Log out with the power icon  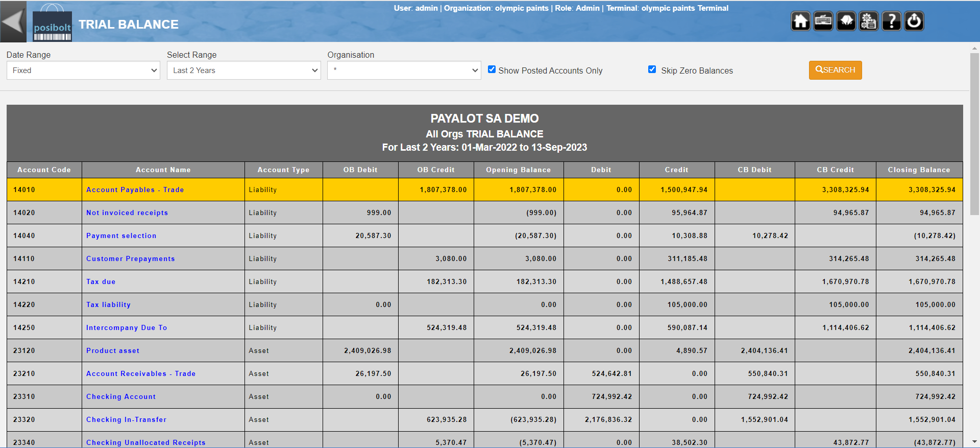(914, 21)
